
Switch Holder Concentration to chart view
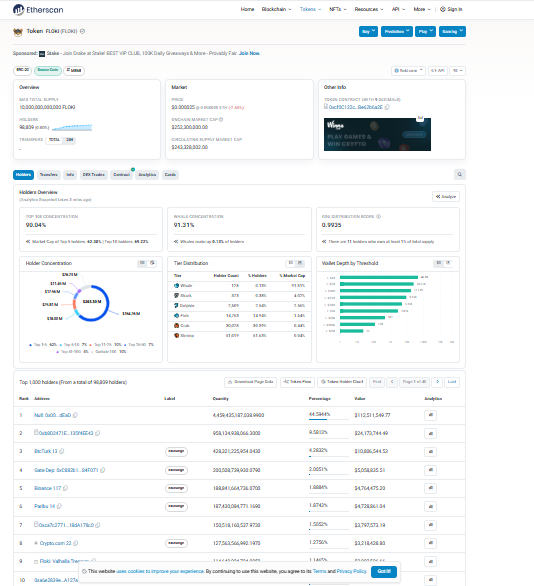[152, 263]
